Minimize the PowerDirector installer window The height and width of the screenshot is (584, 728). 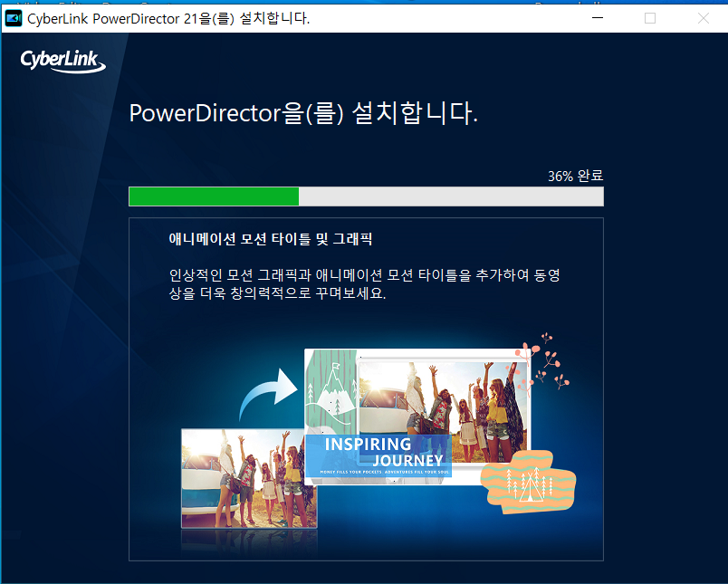point(597,18)
